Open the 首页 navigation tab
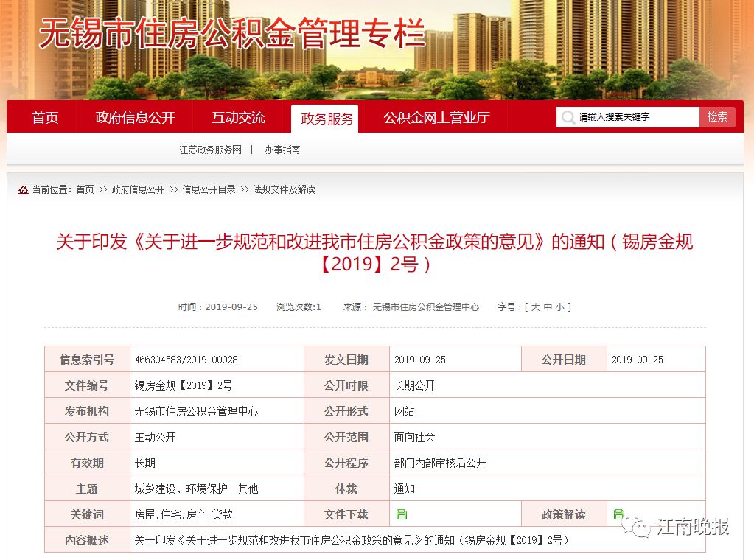 click(45, 118)
